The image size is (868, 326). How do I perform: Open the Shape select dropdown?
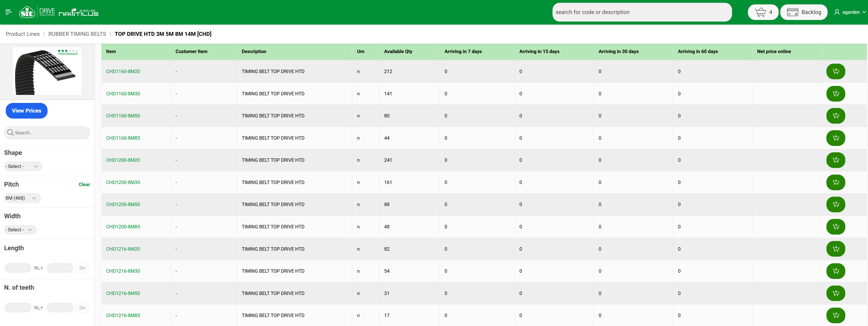(23, 166)
